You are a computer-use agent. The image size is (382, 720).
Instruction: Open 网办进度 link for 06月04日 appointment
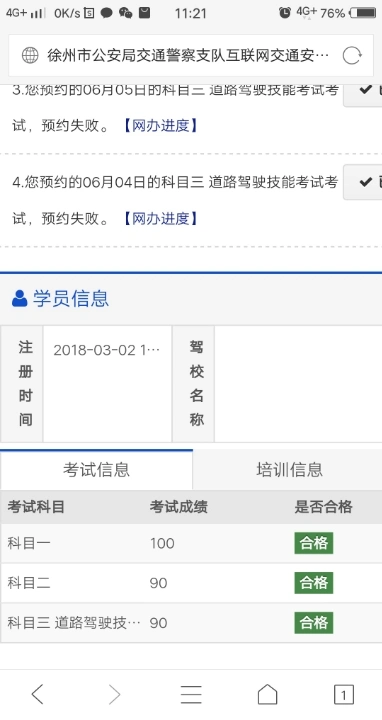click(161, 218)
